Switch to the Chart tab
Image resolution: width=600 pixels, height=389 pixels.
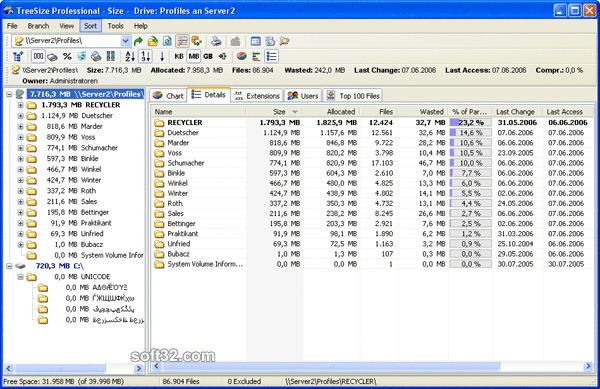point(168,96)
